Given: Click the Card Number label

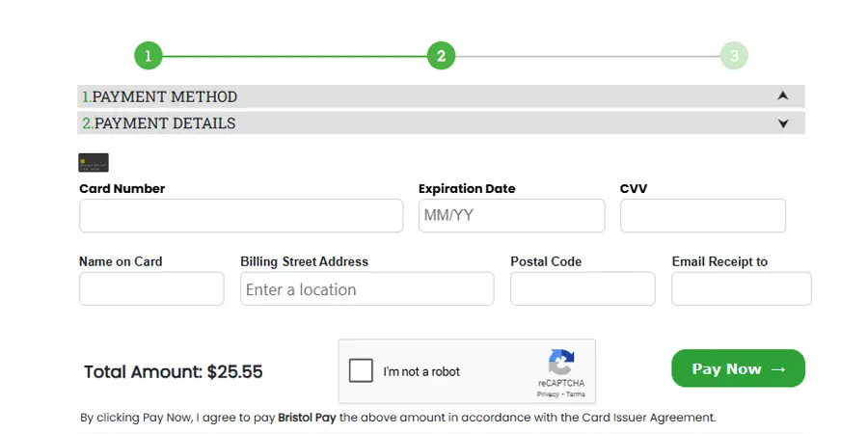Looking at the screenshot, I should coord(122,189).
